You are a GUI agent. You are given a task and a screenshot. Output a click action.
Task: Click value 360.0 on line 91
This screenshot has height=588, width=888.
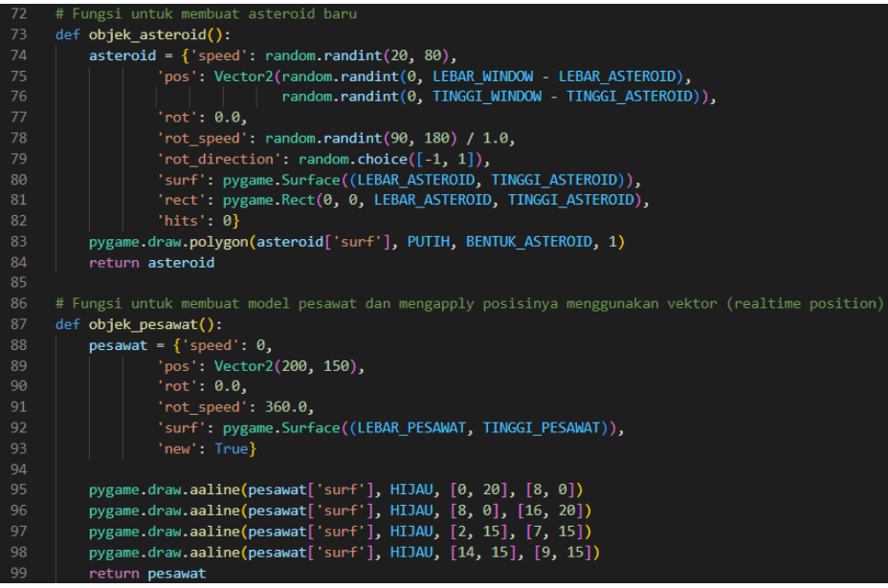(285, 407)
